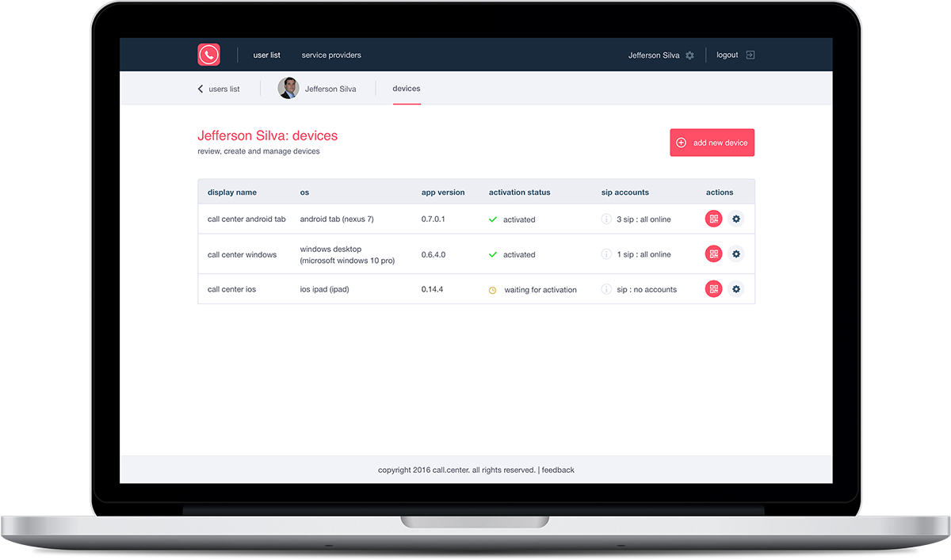Open settings gear for call center android tab
Screen dimensions: 951x560
(736, 219)
